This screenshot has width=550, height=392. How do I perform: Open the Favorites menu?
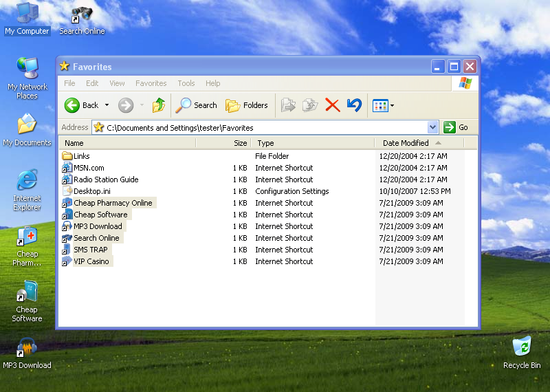[151, 83]
